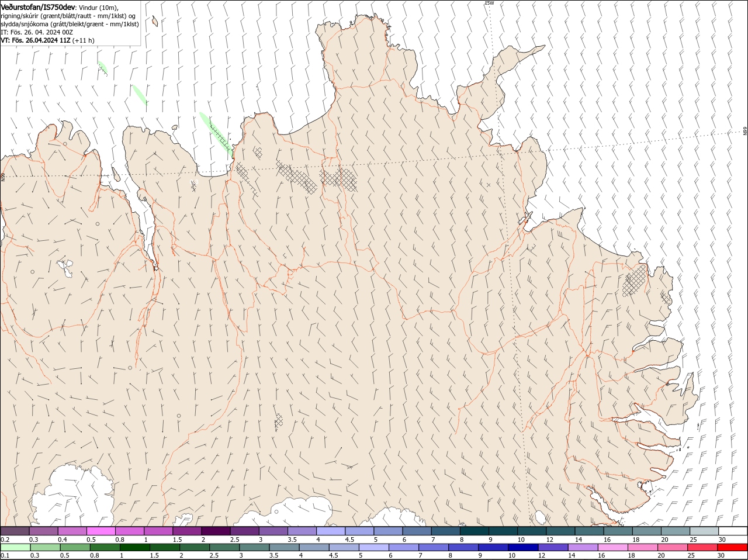Viewport: 748px width, 560px height.
Task: Click the lower legend value 0.8
Action: 94,555
